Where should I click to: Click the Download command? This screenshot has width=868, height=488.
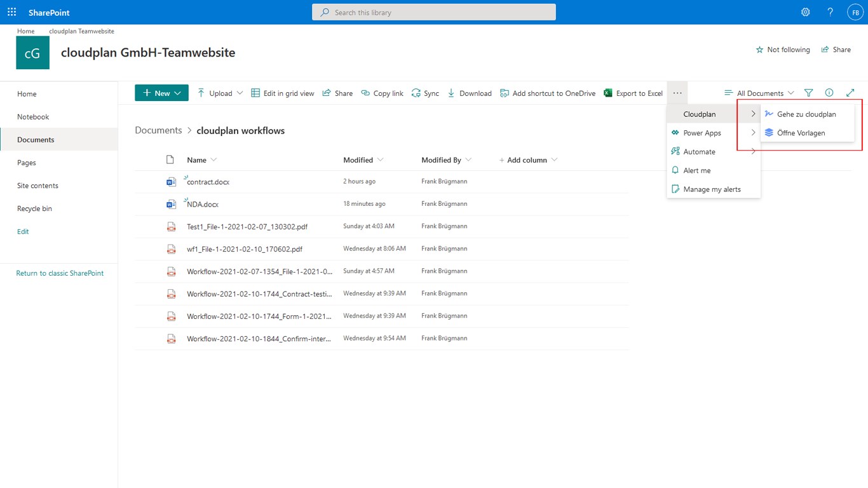click(x=470, y=93)
